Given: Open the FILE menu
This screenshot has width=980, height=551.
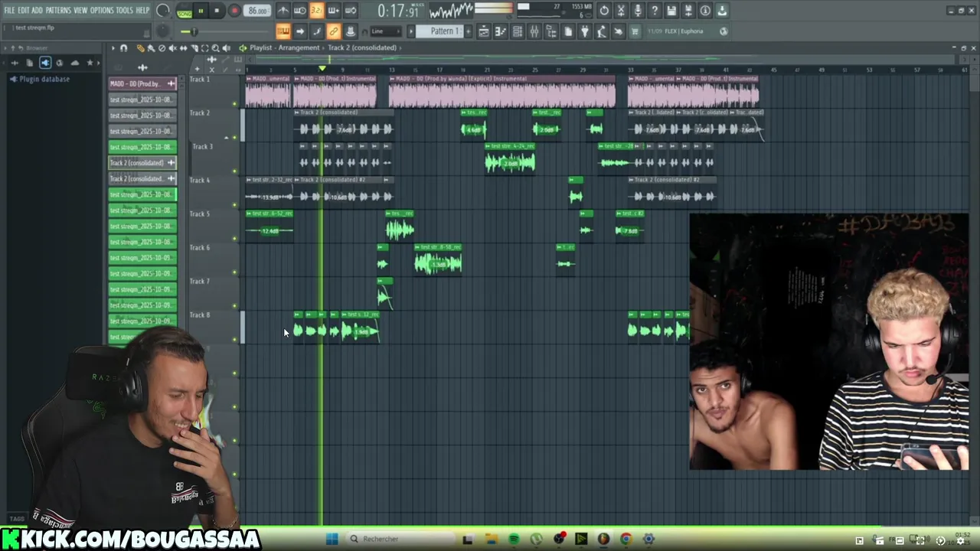Looking at the screenshot, I should [9, 10].
